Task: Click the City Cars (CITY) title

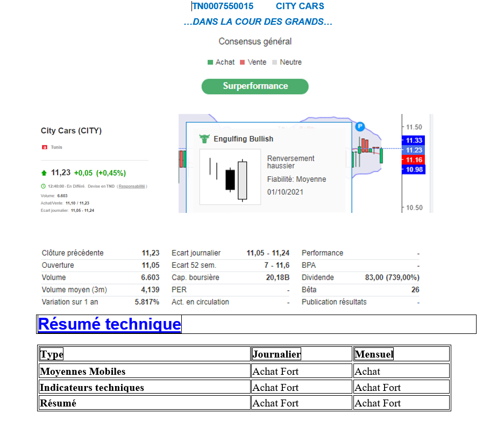Action: pyautogui.click(x=71, y=131)
